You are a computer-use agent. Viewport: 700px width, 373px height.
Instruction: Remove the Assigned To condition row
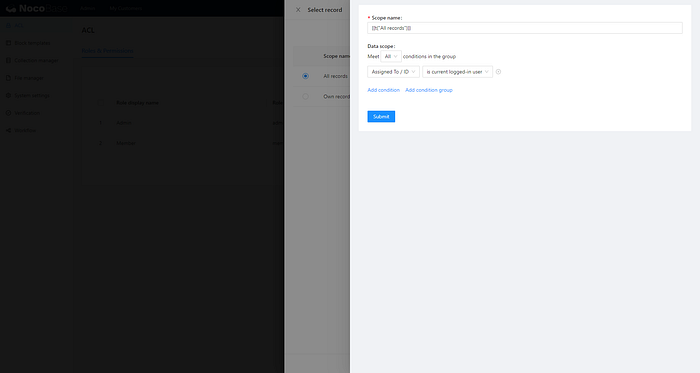[498, 72]
